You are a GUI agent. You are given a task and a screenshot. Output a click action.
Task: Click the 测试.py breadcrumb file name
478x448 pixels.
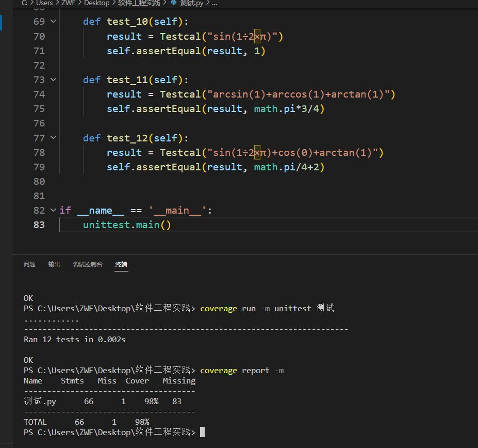(x=191, y=3)
